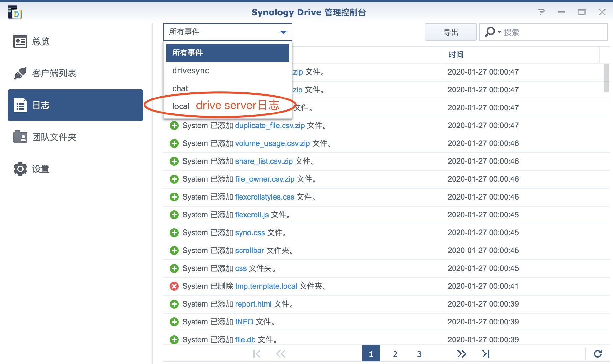Click green added icon for css folder
This screenshot has width=613, height=364.
(174, 268)
